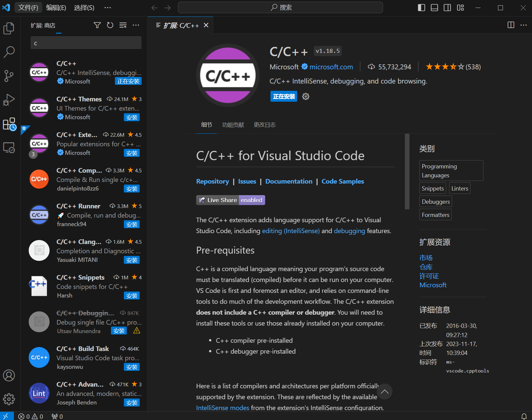Open the 编辑(E) menu
The image size is (532, 420).
(x=56, y=8)
